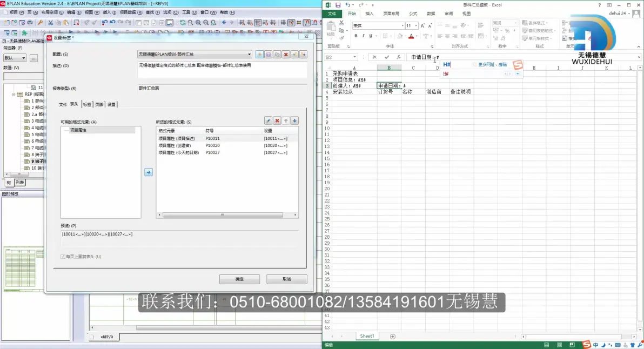The image size is (644, 349).
Task: Select the 项目属性 item in available elements
Action: tap(78, 130)
